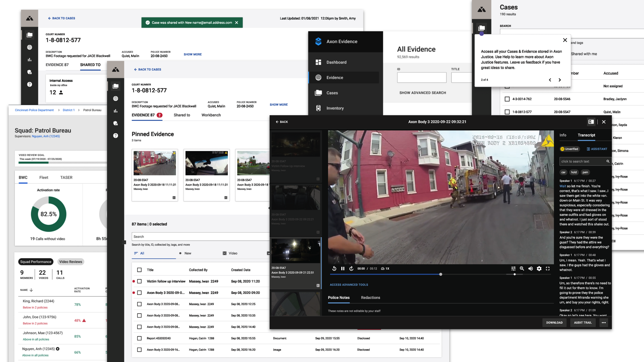Viewport: 644px width, 362px height.
Task: Click the Dashboard icon in Axon Evidence menu
Action: point(318,62)
